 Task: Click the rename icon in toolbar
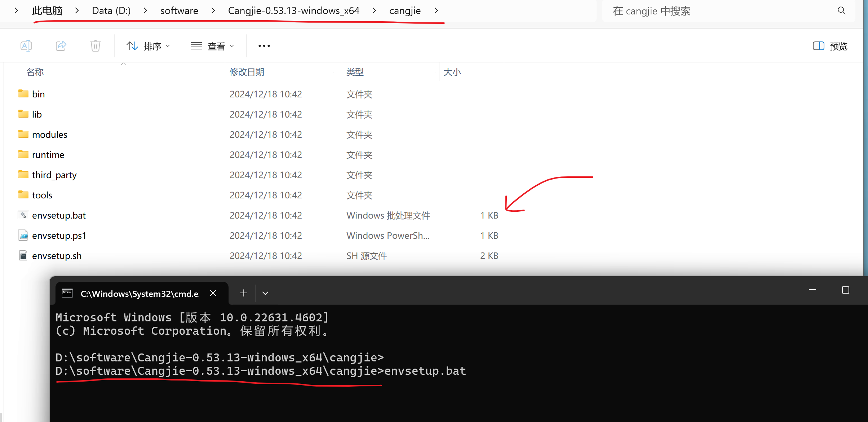point(26,46)
